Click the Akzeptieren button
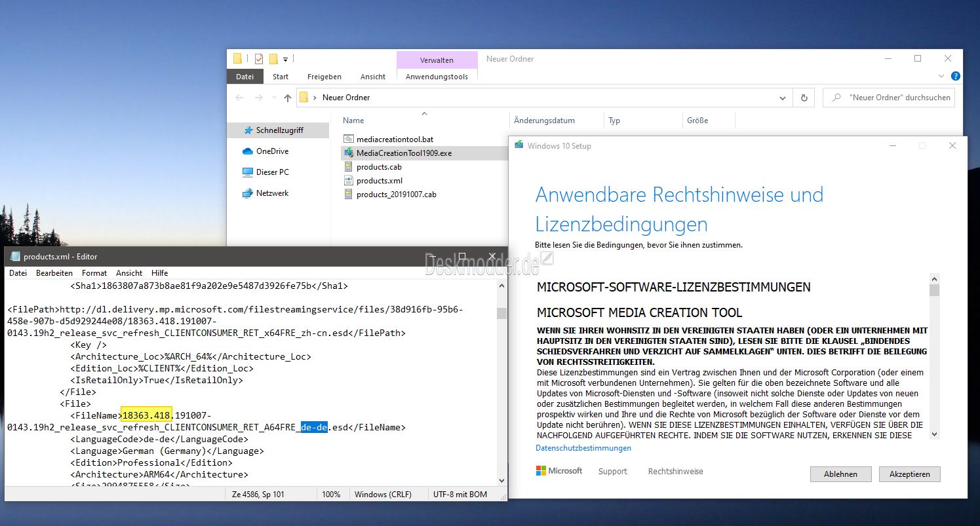The height and width of the screenshot is (526, 980). (909, 474)
